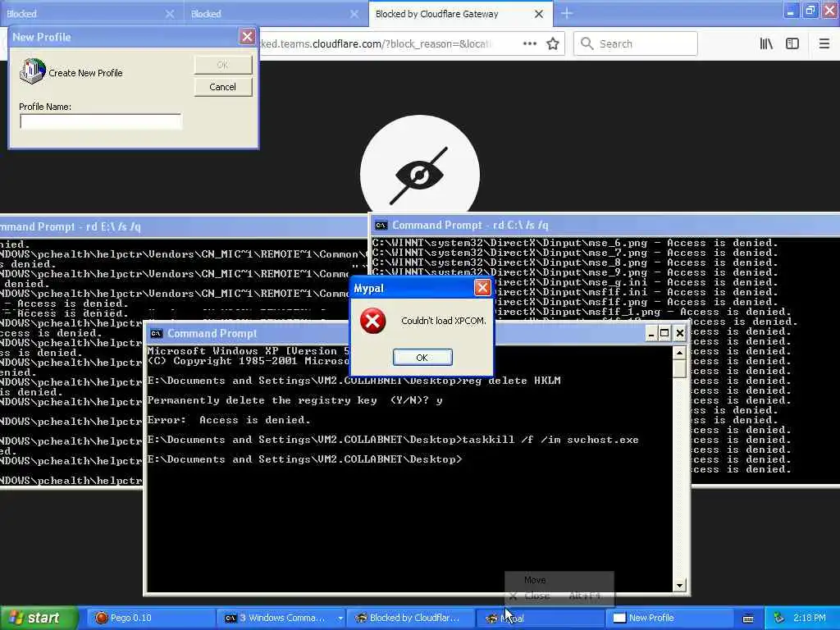Image resolution: width=840 pixels, height=630 pixels.
Task: Open page actions three-dot menu
Action: 530,43
